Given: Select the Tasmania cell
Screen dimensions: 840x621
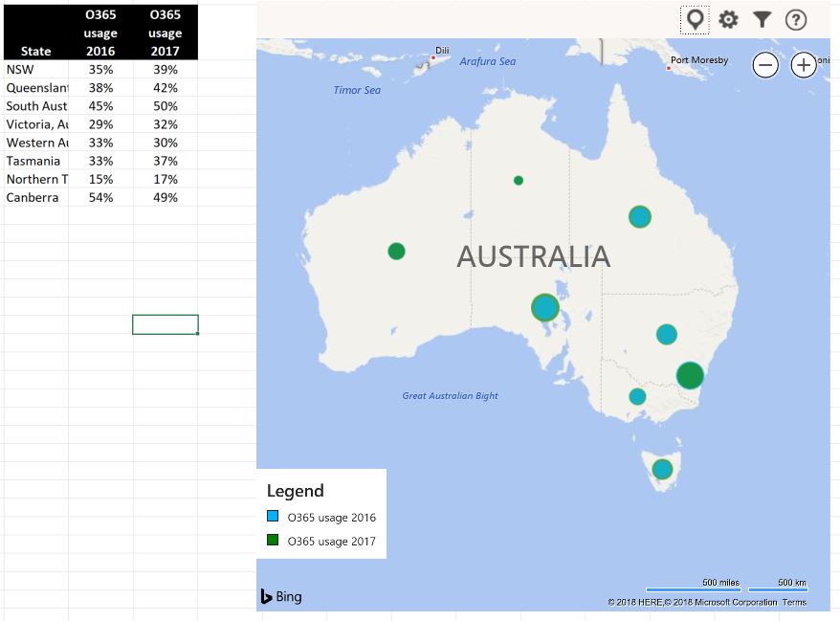Looking at the screenshot, I should click(x=36, y=161).
